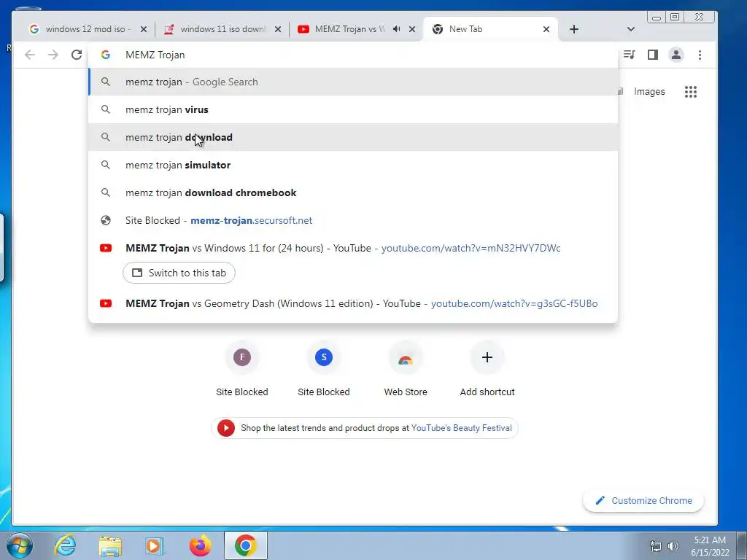Click 'Switch to this tab' button
The height and width of the screenshot is (560, 747).
point(179,273)
